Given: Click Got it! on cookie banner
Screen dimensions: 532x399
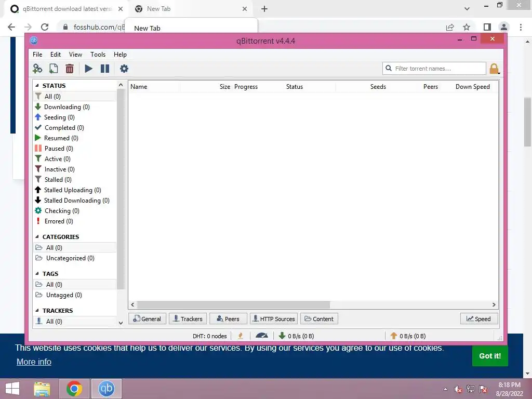Looking at the screenshot, I should [490, 356].
